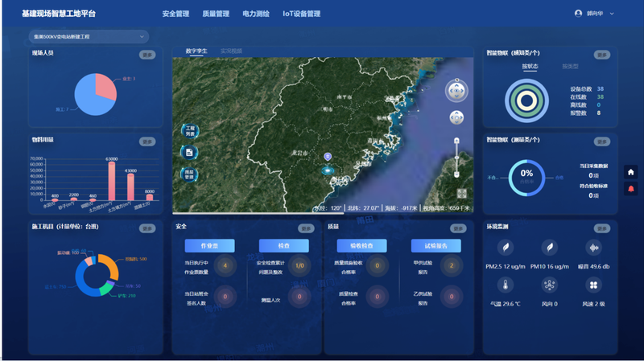Image resolution: width=644 pixels, height=361 pixels.
Task: Open the 图层管理 layer management button
Action: click(189, 174)
